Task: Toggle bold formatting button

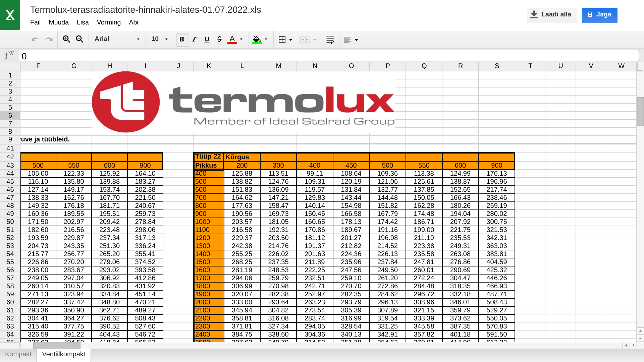Action: click(182, 40)
